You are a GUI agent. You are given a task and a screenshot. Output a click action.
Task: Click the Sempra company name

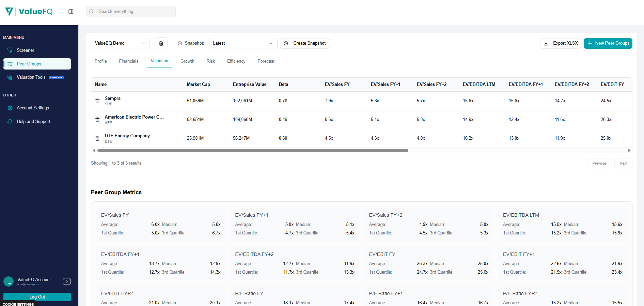(113, 98)
